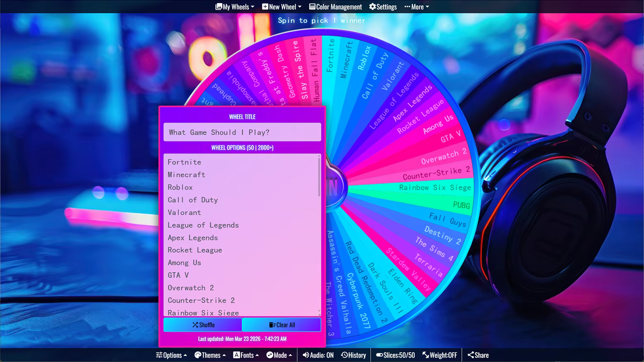
Task: Expand the Mode dropdown
Action: 279,355
